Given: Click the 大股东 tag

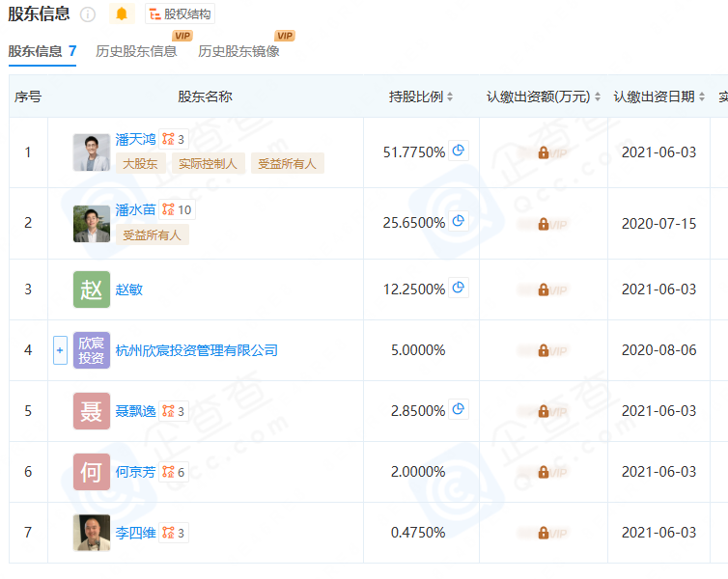Looking at the screenshot, I should click(141, 163).
